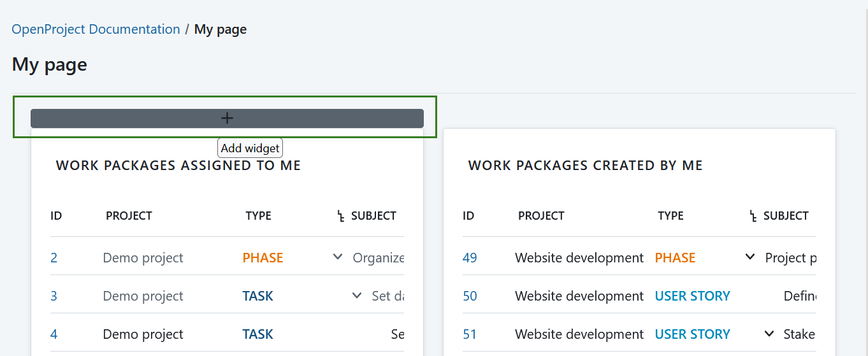Click TYPE column header in assigned-to-me table
This screenshot has height=356, width=868.
[258, 216]
